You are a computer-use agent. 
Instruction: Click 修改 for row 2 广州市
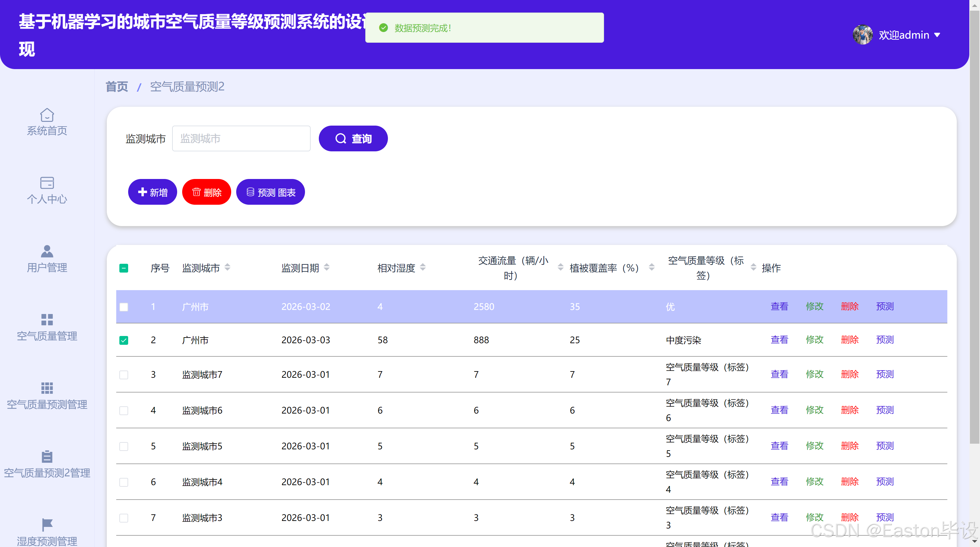814,339
